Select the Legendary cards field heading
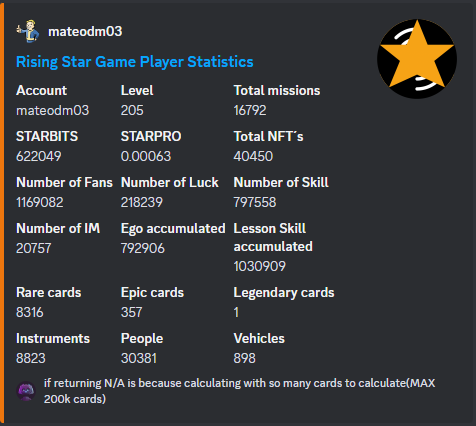 [x=284, y=293]
